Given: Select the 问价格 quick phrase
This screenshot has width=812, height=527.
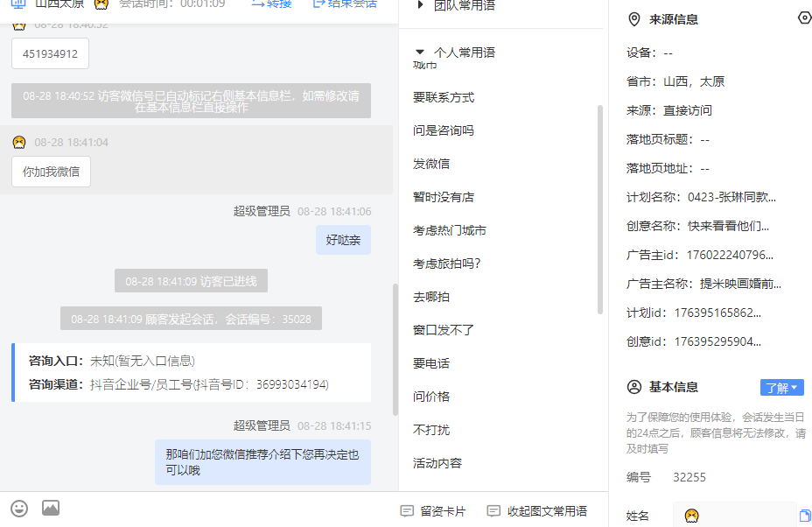Looking at the screenshot, I should pyautogui.click(x=431, y=397).
